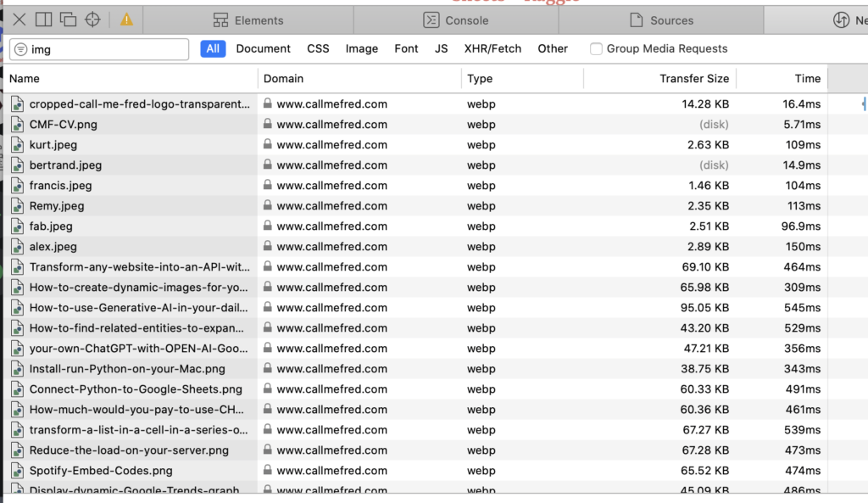Filter requests by XHR/Fetch

[x=492, y=48]
